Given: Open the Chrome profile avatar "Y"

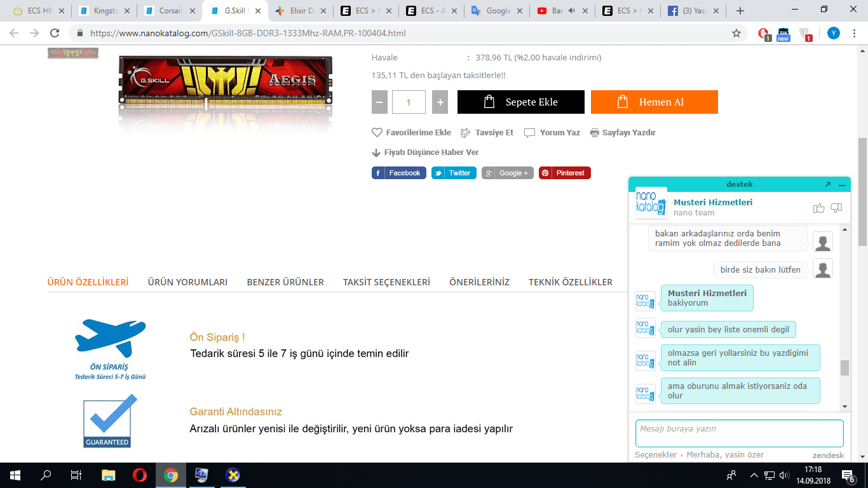Looking at the screenshot, I should [x=833, y=33].
